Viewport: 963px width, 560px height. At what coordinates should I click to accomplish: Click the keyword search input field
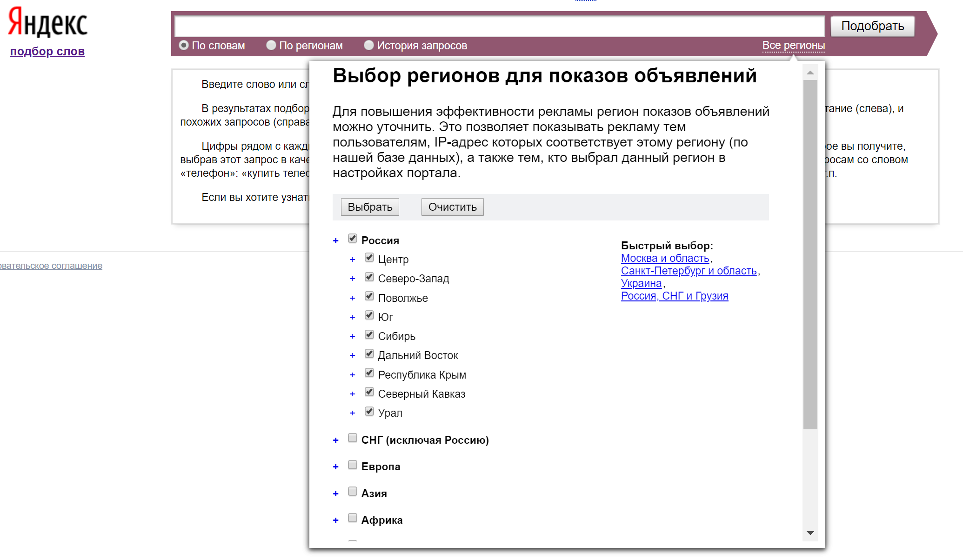tap(499, 26)
